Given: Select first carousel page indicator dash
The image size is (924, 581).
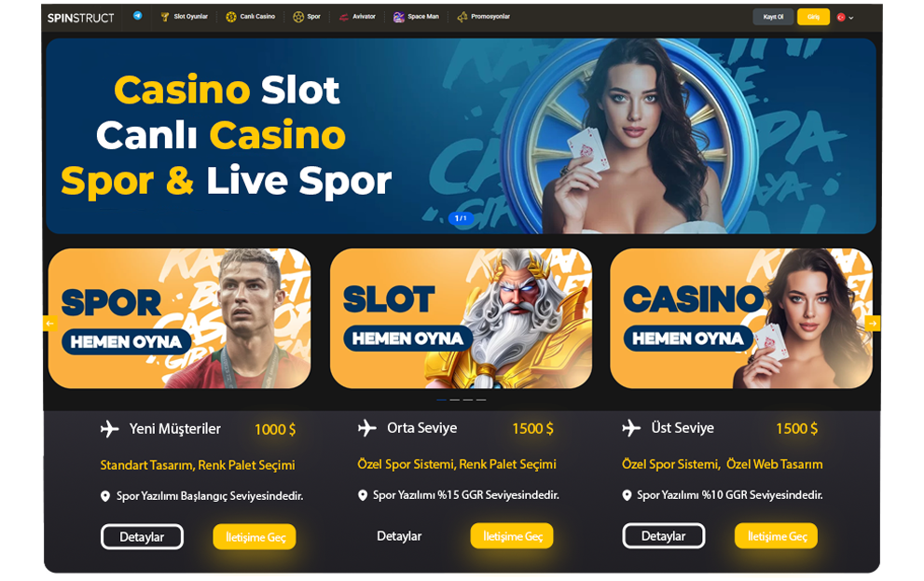Looking at the screenshot, I should point(441,399).
